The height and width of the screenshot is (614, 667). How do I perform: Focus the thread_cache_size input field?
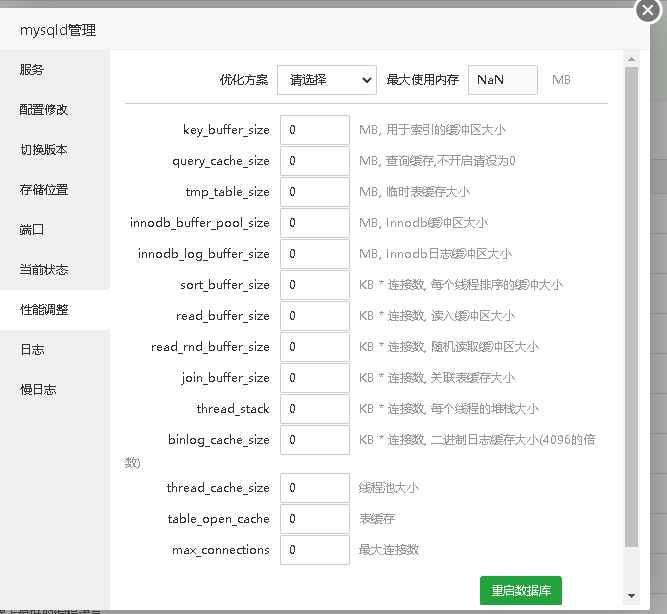(315, 488)
